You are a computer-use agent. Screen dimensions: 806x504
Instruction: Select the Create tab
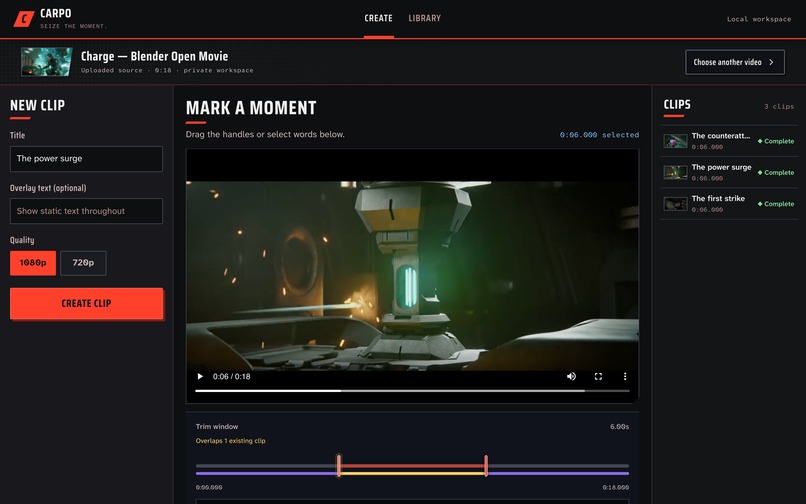tap(378, 18)
